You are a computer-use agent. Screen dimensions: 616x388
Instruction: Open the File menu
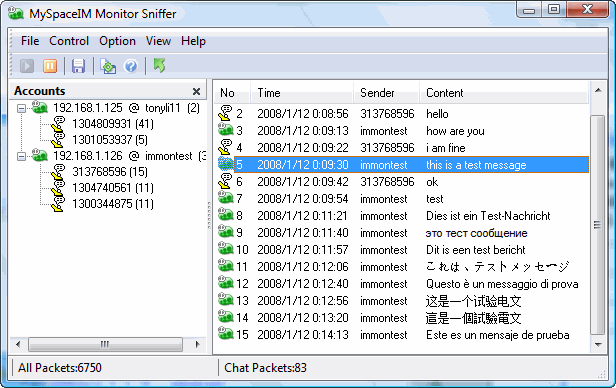pyautogui.click(x=30, y=41)
